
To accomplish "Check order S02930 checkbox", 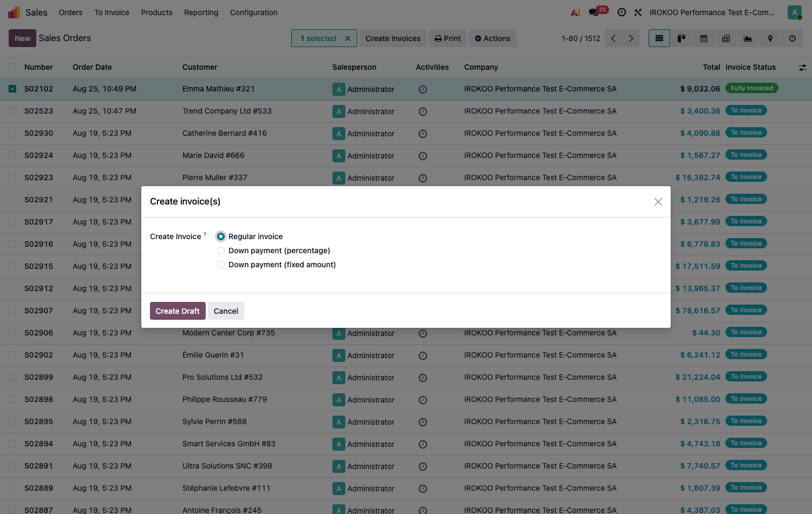I will [x=12, y=133].
